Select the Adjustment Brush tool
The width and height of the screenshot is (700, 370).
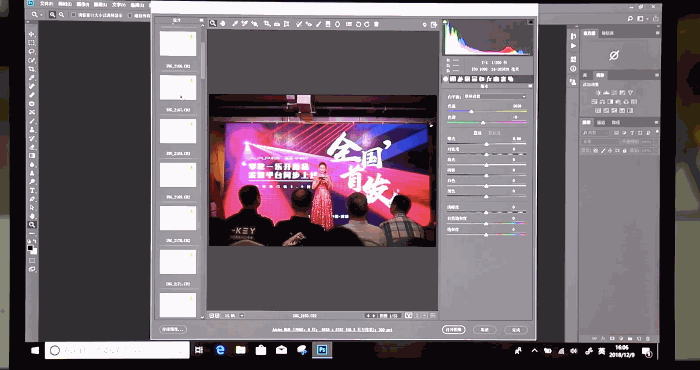318,24
